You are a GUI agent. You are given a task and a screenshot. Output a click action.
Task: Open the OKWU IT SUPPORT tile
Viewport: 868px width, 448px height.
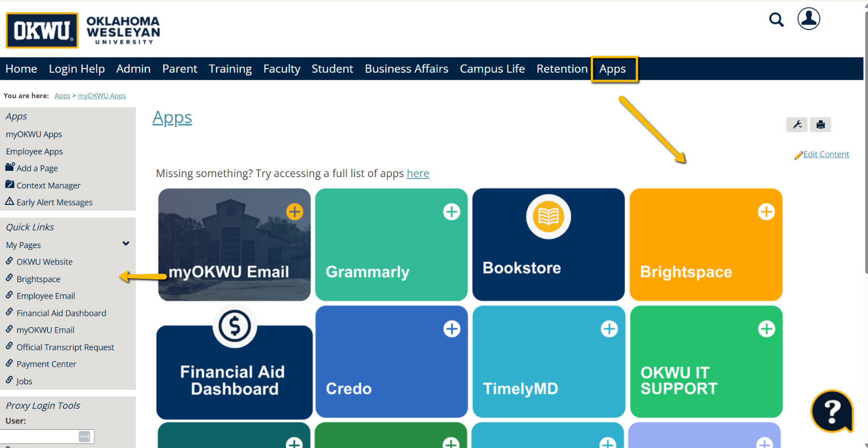pos(706,362)
